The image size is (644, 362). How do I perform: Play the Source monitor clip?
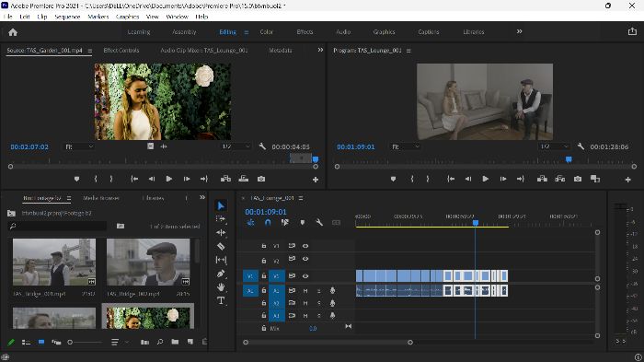pos(168,179)
